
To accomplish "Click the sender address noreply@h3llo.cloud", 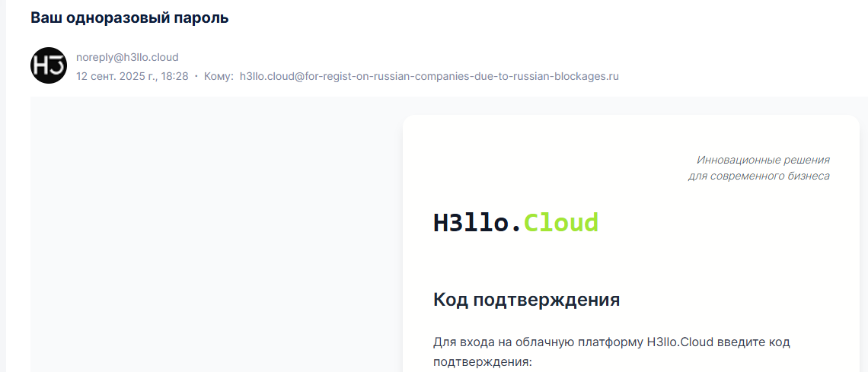I will tap(127, 57).
